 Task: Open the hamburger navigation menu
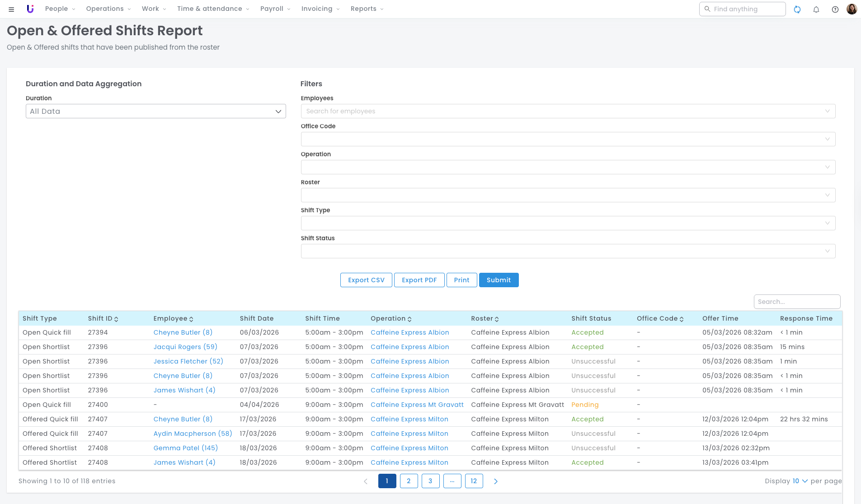(11, 9)
